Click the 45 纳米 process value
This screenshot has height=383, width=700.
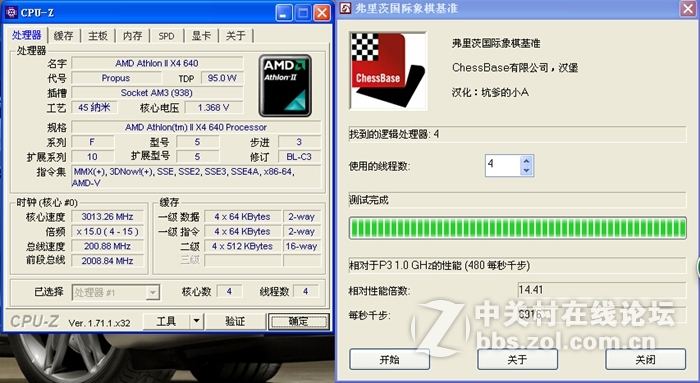[x=94, y=108]
